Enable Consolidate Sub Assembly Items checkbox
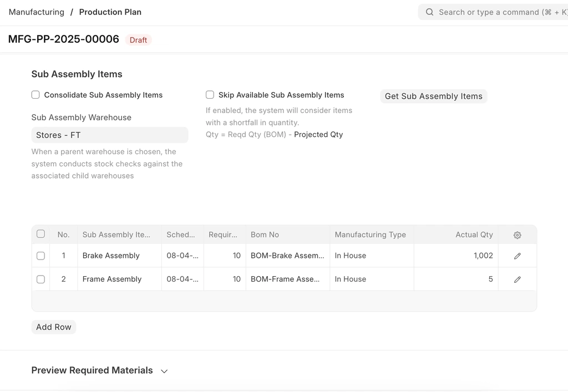This screenshot has width=568, height=392. pos(35,95)
